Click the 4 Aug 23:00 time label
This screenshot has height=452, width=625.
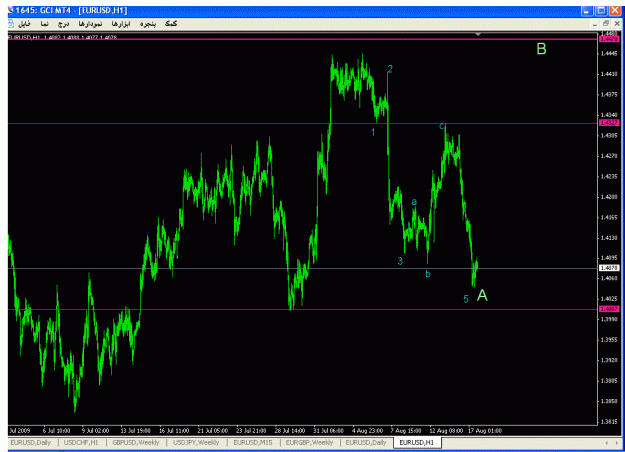pyautogui.click(x=368, y=430)
